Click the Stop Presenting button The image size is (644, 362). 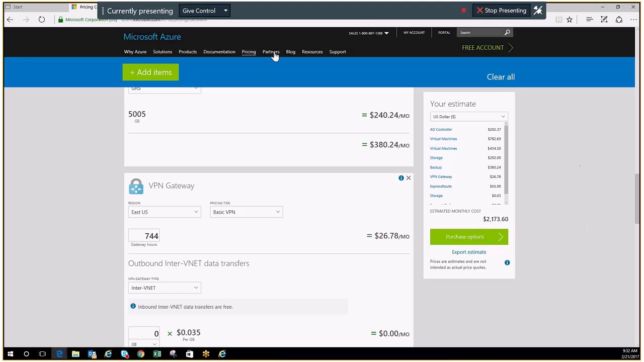502,11
